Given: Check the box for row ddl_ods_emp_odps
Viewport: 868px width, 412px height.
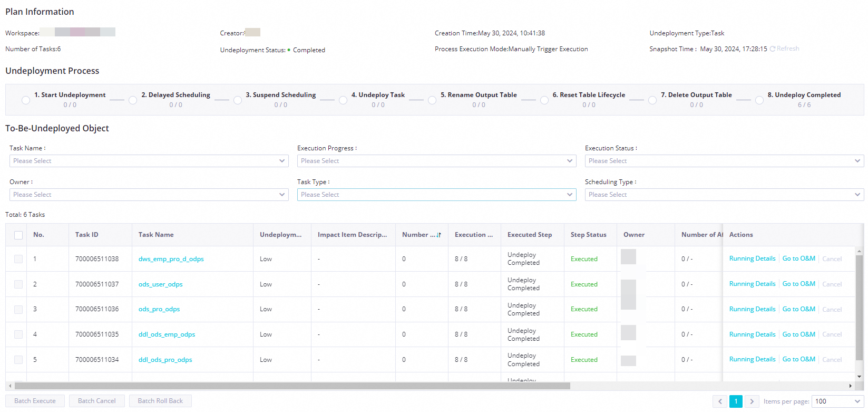Looking at the screenshot, I should (18, 334).
